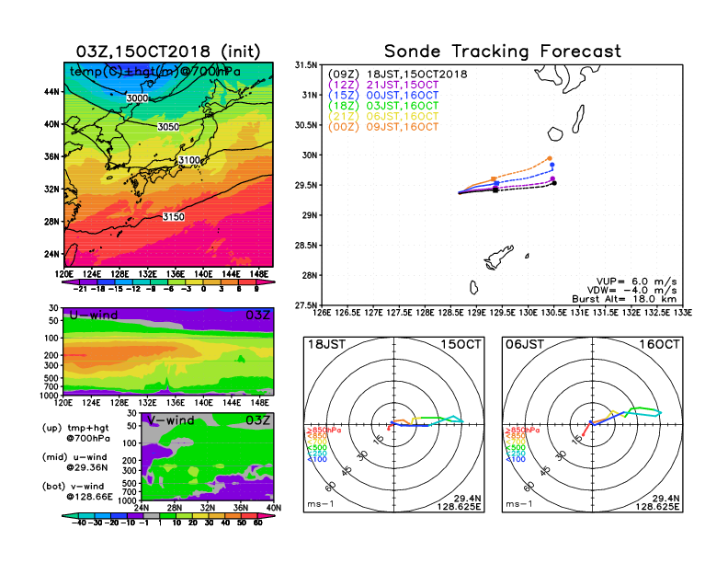Click yellow legend entry '(21Z) 06JST,16OCT'
728x563 pixels.
click(383, 117)
